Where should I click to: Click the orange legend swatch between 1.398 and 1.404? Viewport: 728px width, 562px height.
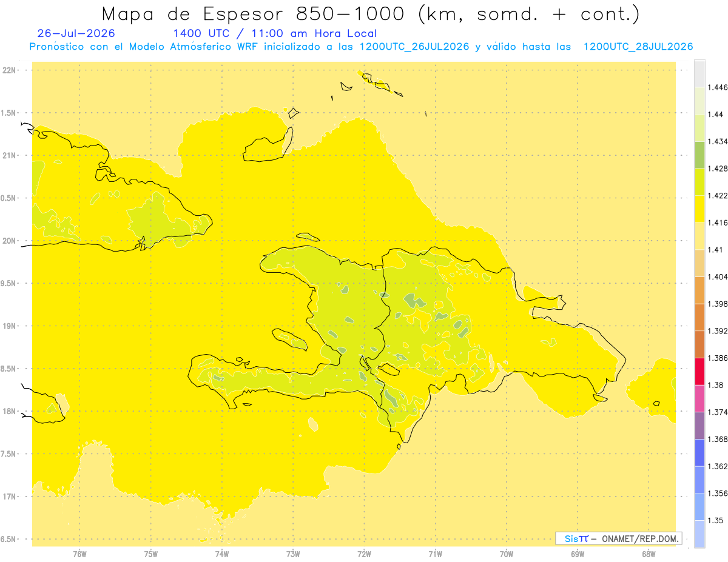pyautogui.click(x=699, y=290)
